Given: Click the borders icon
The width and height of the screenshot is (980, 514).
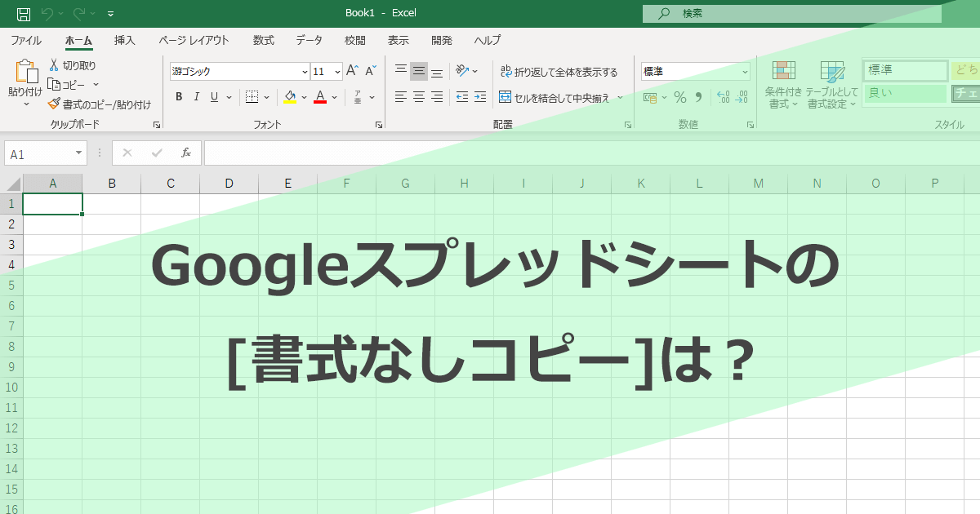Looking at the screenshot, I should pyautogui.click(x=252, y=97).
